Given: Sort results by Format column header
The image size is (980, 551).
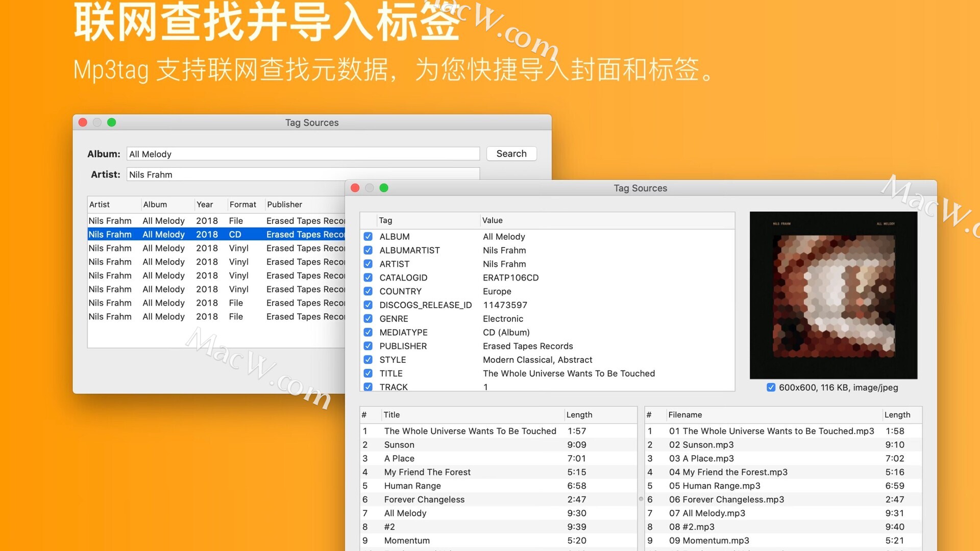Looking at the screenshot, I should [246, 205].
